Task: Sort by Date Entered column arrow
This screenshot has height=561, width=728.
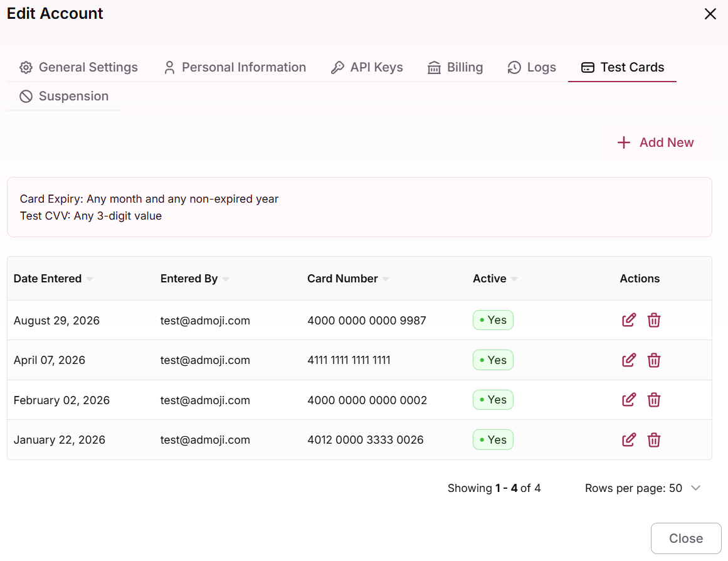Action: tap(90, 279)
